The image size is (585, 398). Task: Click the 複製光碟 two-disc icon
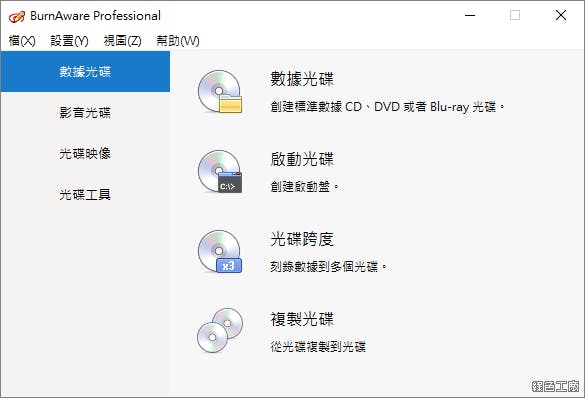coord(220,330)
